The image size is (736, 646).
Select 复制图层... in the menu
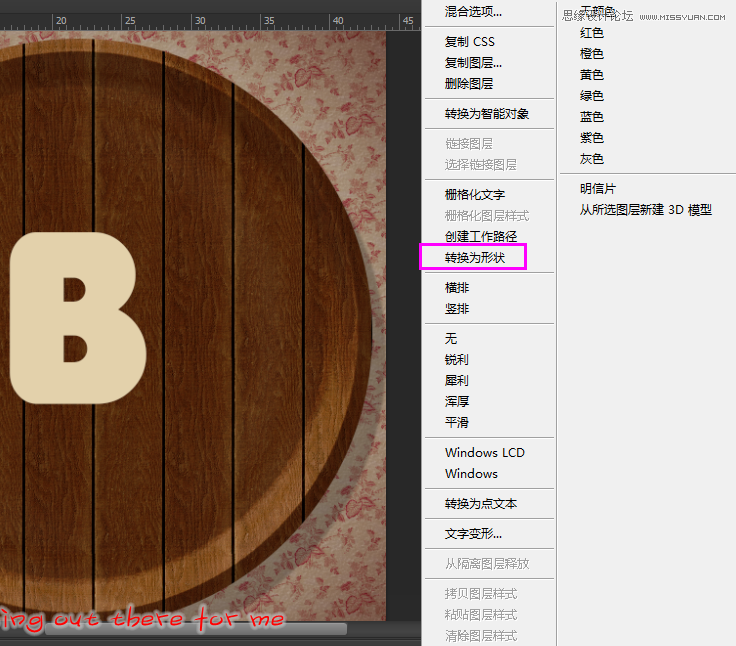point(473,62)
